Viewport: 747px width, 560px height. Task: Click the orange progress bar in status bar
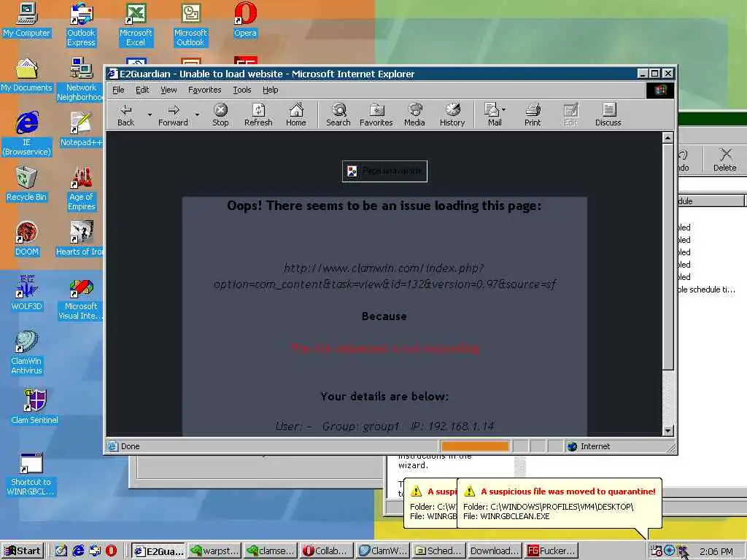point(474,446)
